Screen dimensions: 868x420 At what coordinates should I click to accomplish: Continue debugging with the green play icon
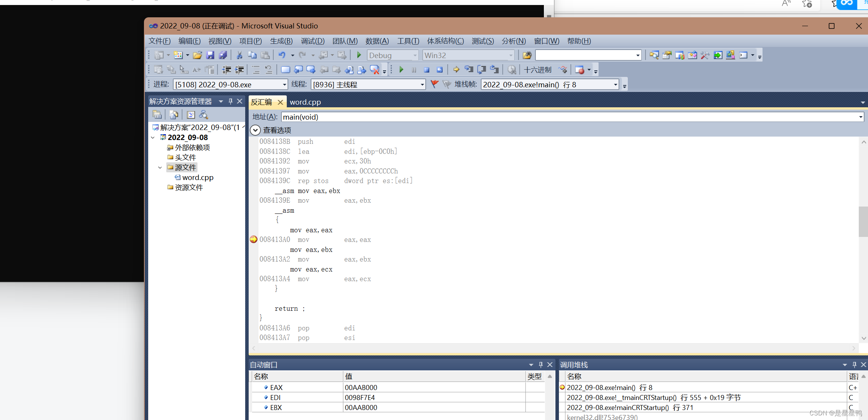[x=401, y=70]
